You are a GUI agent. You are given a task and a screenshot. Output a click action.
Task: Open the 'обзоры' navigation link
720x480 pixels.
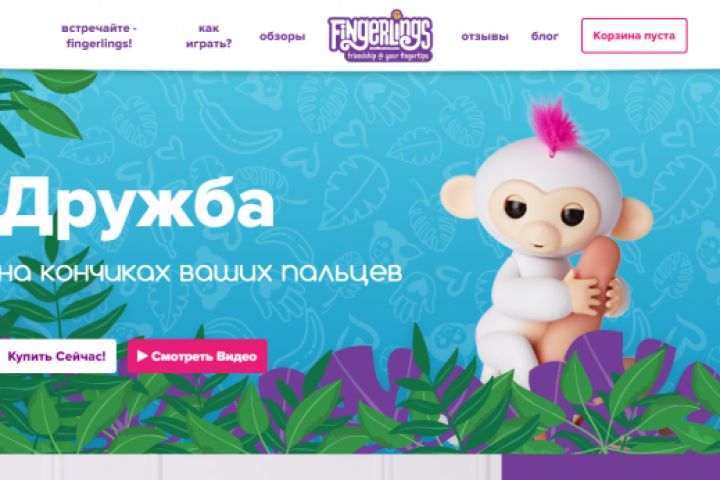[282, 36]
